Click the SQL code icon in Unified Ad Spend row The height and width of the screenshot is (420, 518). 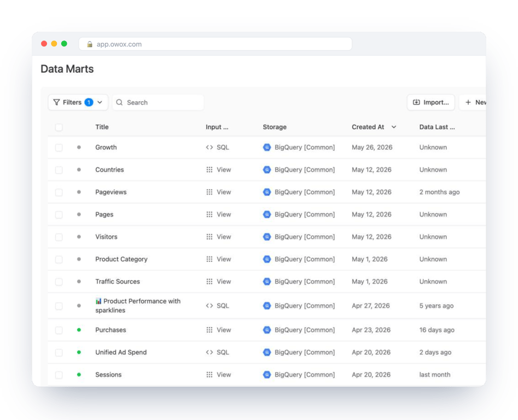(x=209, y=352)
